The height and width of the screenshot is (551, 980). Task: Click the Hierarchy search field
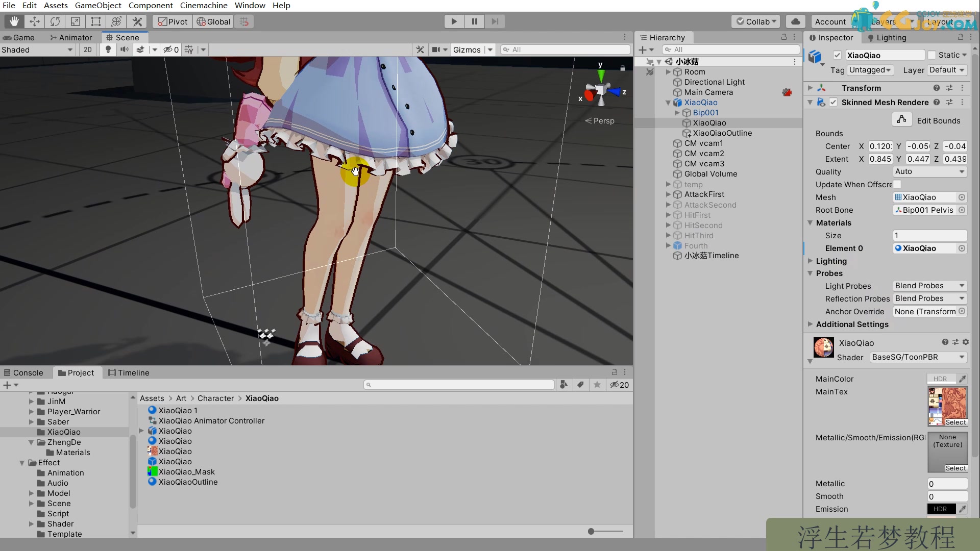point(730,49)
